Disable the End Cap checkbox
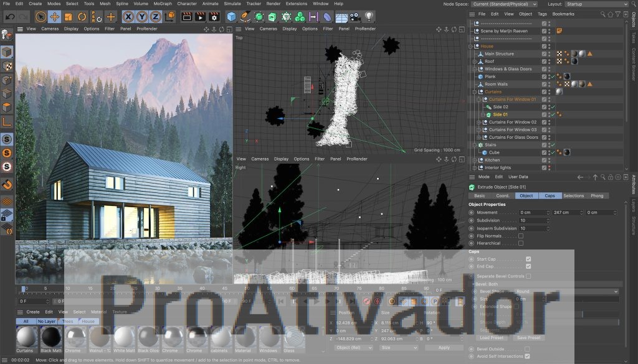 click(x=528, y=266)
